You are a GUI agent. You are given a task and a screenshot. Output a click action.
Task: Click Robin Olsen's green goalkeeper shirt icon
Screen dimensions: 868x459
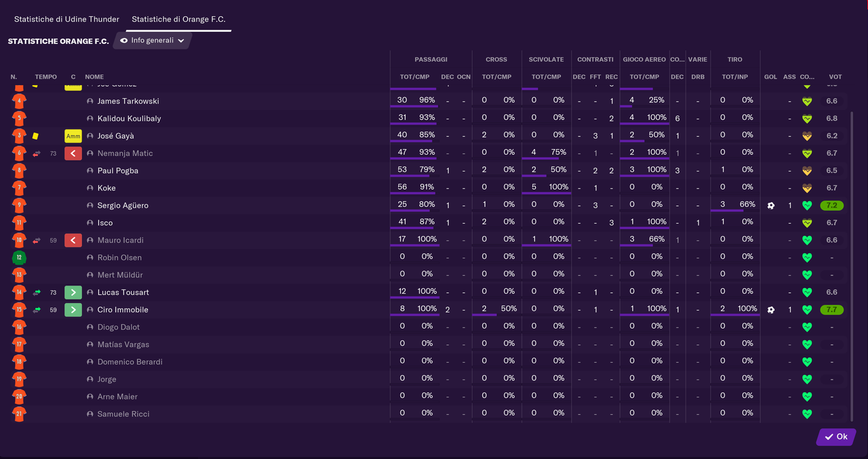coord(19,258)
